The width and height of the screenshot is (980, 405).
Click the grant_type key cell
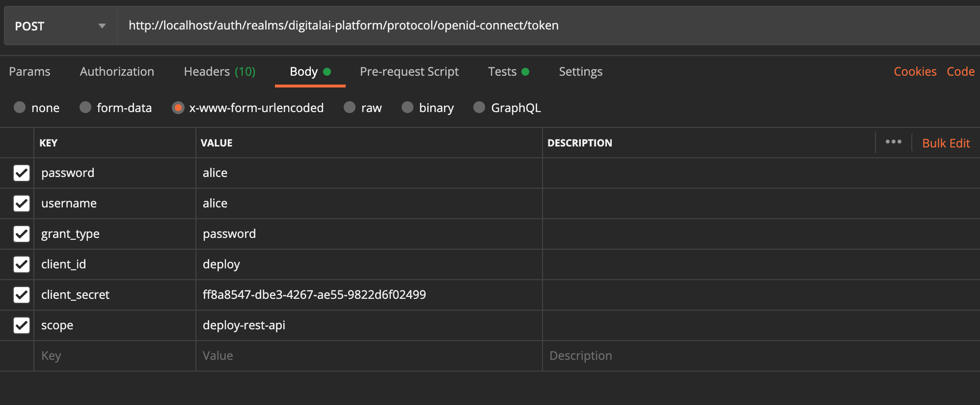tap(115, 234)
